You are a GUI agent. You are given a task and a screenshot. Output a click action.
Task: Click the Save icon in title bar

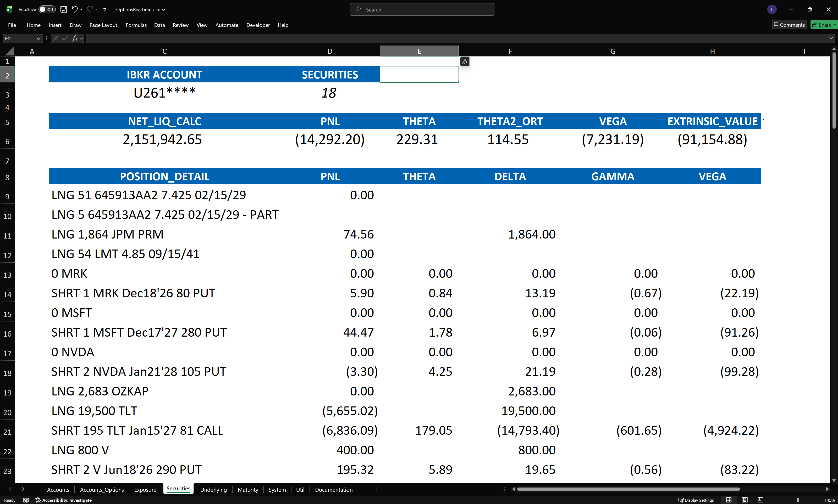coord(64,9)
